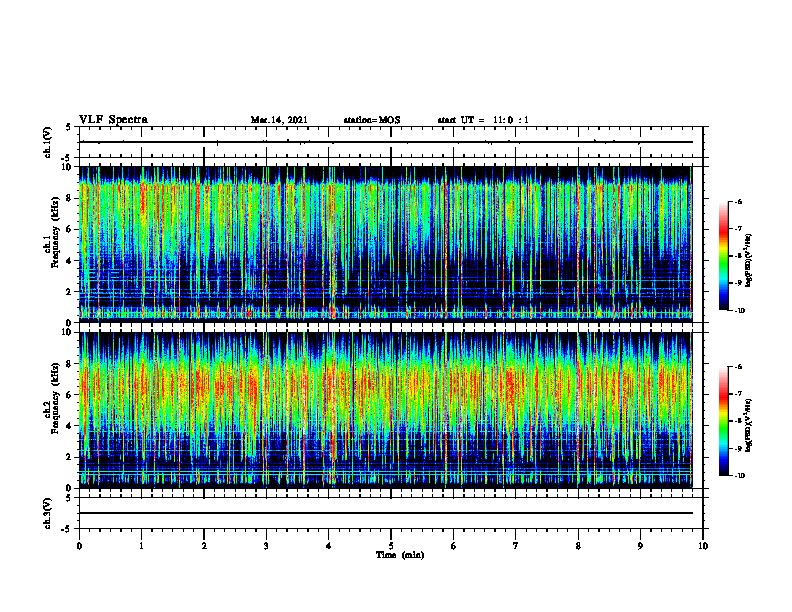Click the ch.2 color scale's vertical unit label
The width and height of the screenshot is (792, 612).
click(x=748, y=426)
